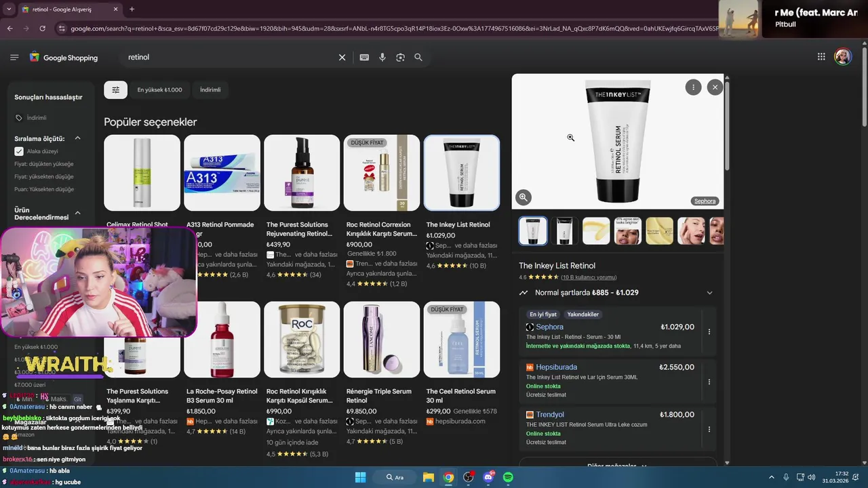Go back in Chrome

pos(9,28)
